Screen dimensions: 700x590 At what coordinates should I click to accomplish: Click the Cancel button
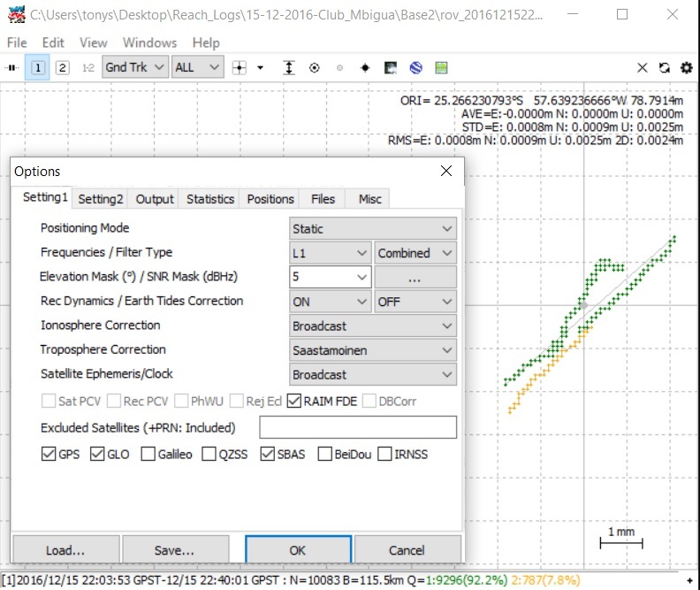pos(407,550)
